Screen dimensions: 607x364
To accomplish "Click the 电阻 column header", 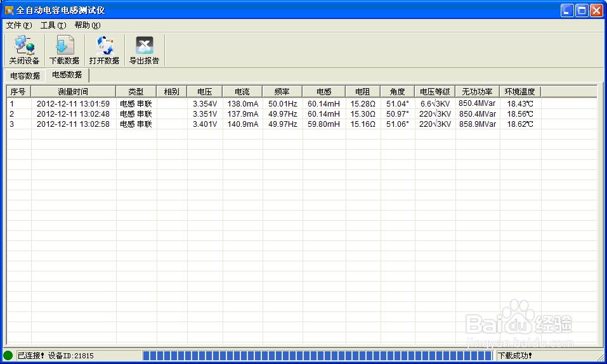I will [x=363, y=92].
